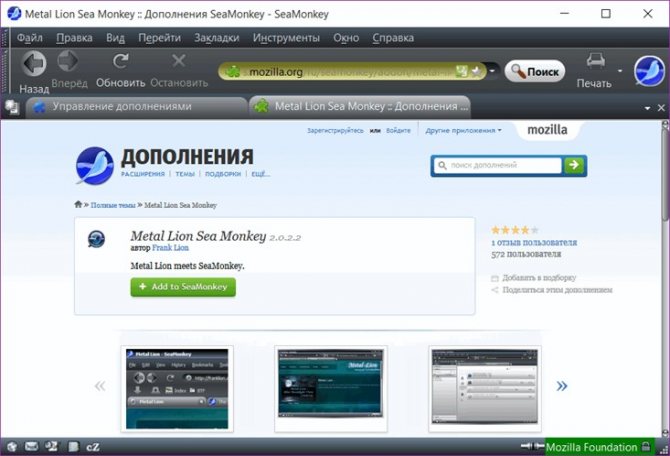Open the Frank Lion author link

pos(172,246)
